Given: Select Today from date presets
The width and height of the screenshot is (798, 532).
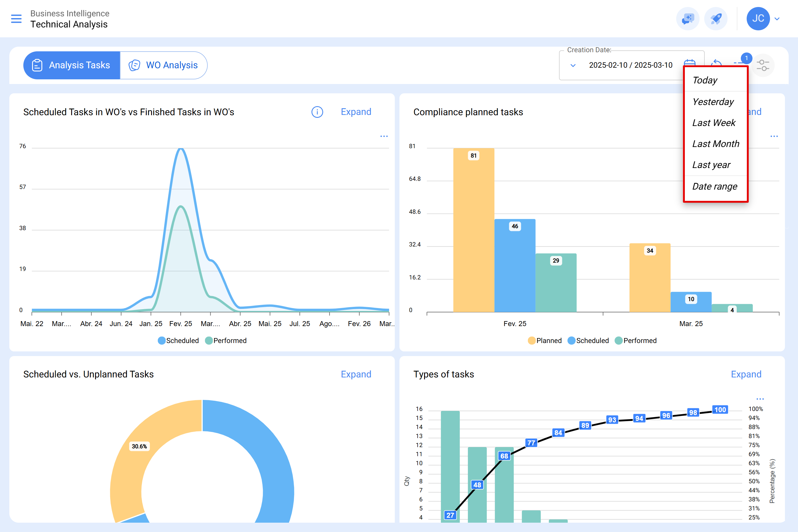Looking at the screenshot, I should [705, 80].
